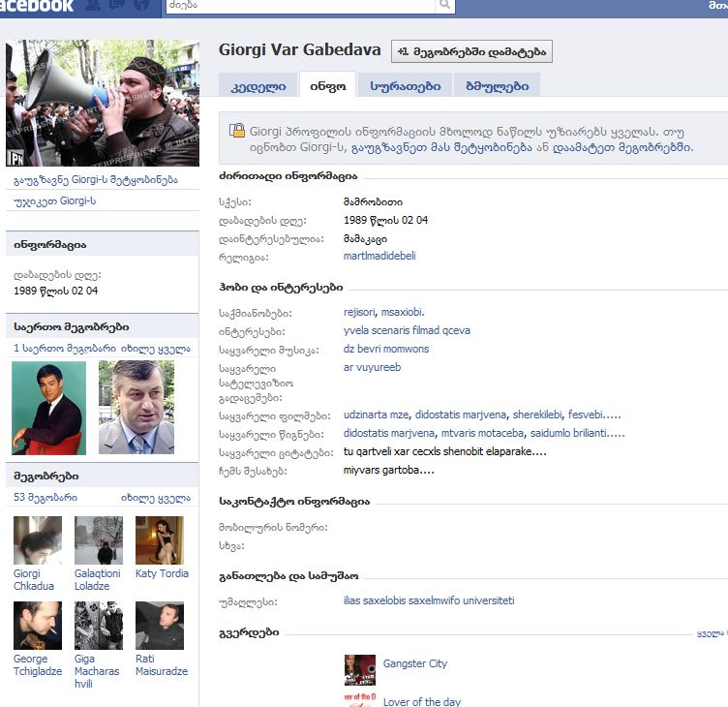
Task: Open Giorgi Chkadua name link
Action: [x=34, y=580]
